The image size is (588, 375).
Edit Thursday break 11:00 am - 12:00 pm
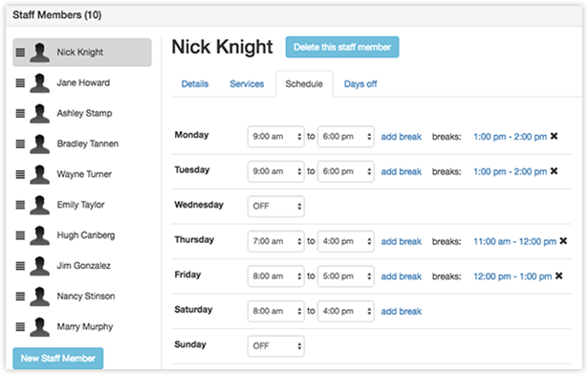click(x=515, y=241)
